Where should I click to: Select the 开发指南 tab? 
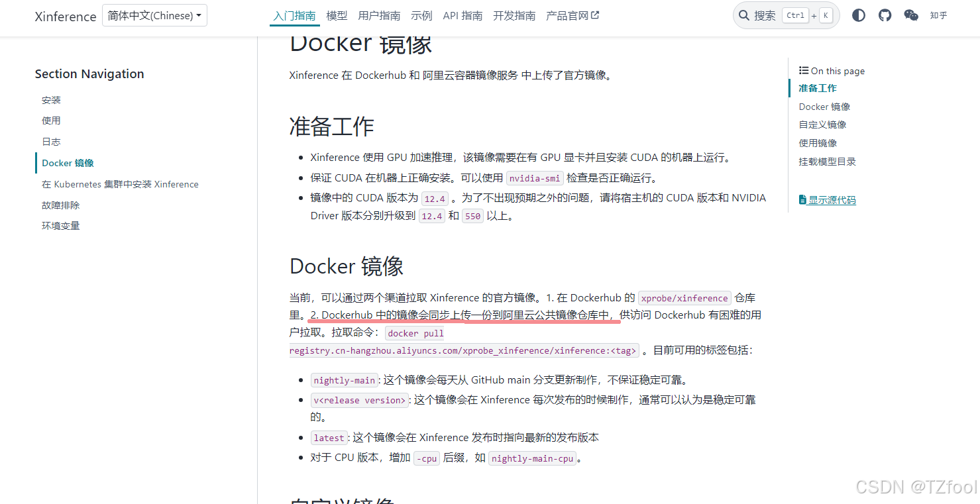(x=514, y=15)
